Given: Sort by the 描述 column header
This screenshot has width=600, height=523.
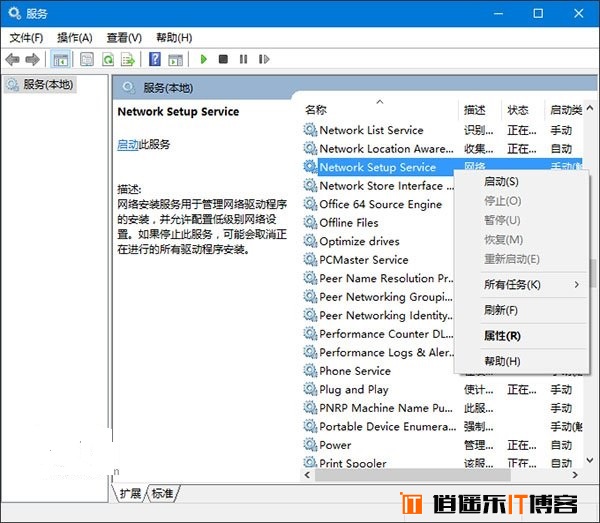Looking at the screenshot, I should [x=480, y=110].
